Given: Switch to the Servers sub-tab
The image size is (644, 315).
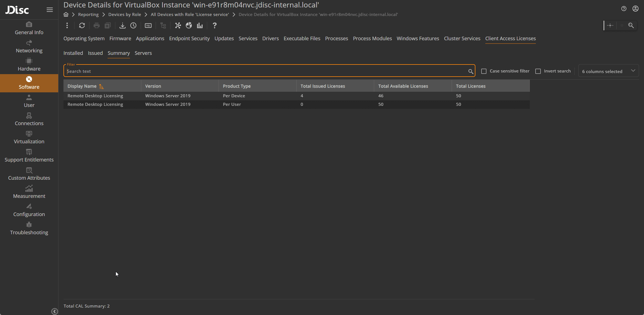Looking at the screenshot, I should (x=143, y=53).
